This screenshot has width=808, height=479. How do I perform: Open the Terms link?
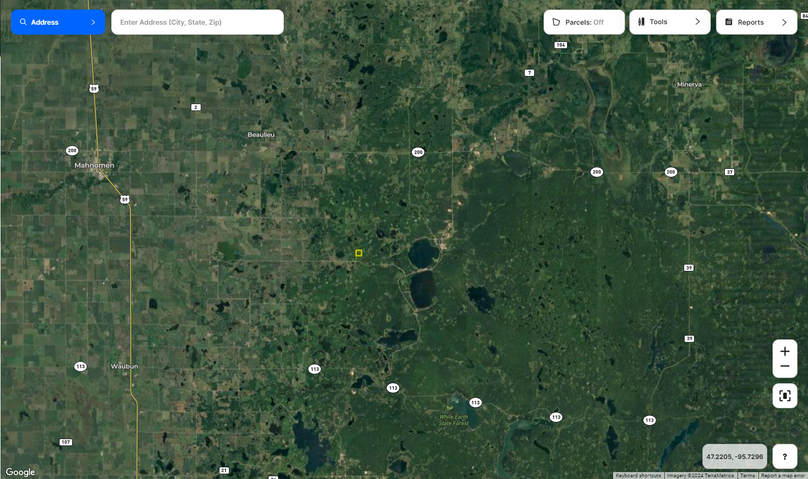[747, 475]
